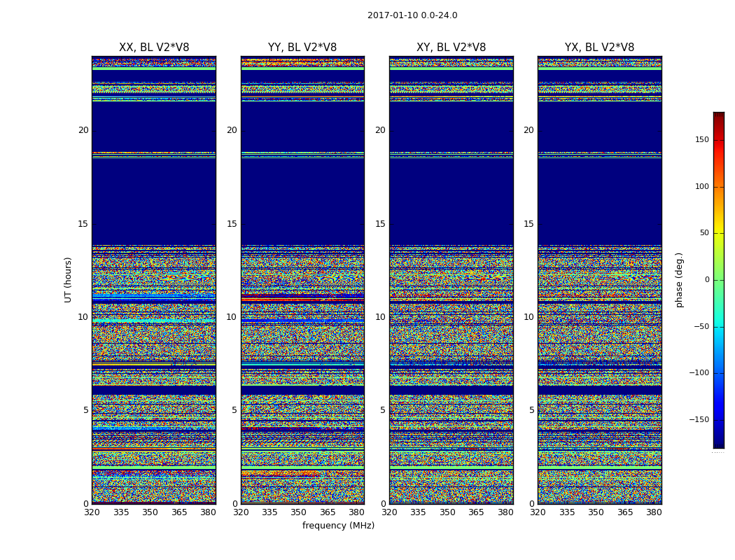Click the colorbar tick label "−150"

(x=699, y=419)
